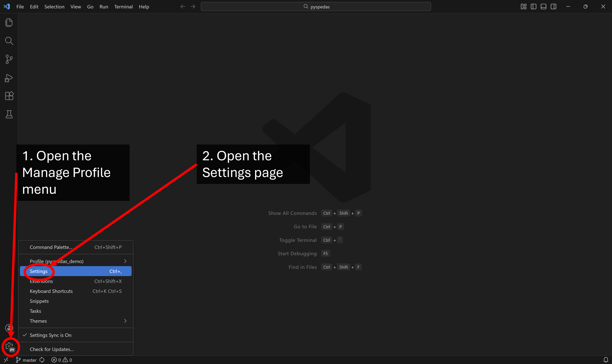The width and height of the screenshot is (612, 364).
Task: Minimize the VS Code window
Action: coord(568,7)
